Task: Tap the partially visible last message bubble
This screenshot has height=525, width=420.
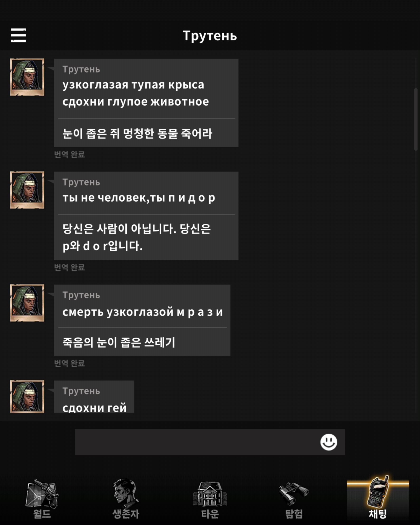Action: pyautogui.click(x=94, y=397)
